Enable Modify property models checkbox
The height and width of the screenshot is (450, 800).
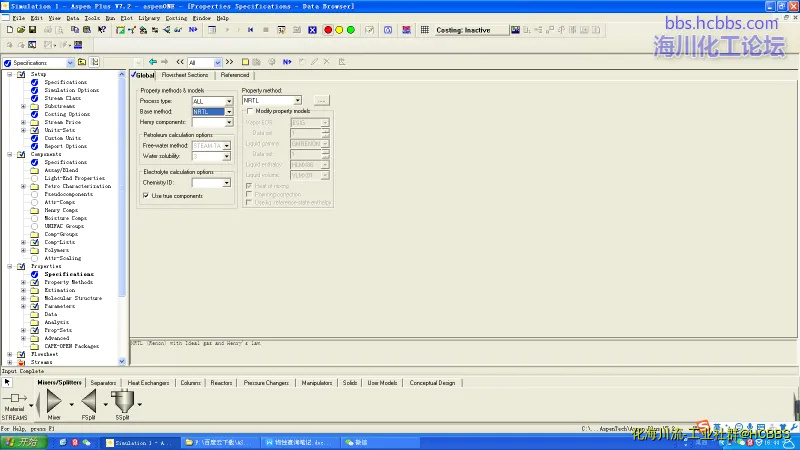click(x=249, y=111)
